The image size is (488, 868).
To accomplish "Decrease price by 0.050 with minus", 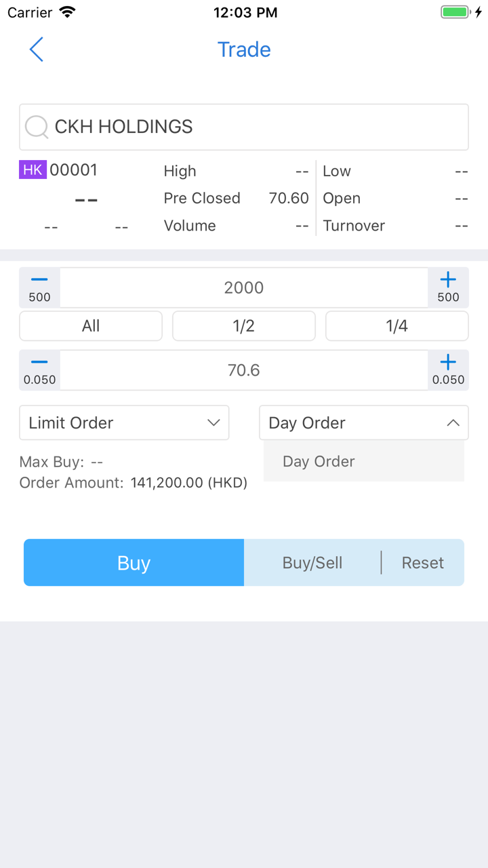I will [39, 370].
